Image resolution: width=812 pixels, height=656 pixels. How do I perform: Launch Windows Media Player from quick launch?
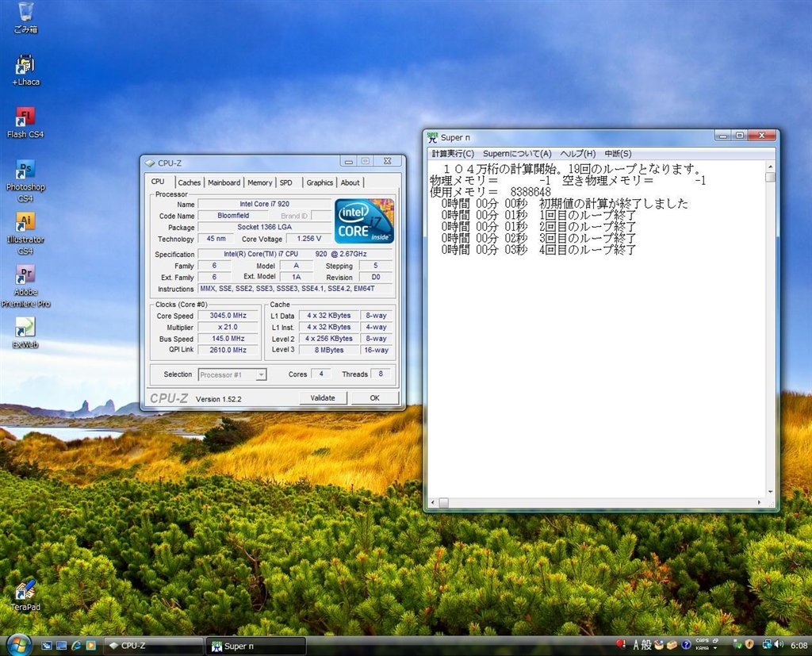pyautogui.click(x=90, y=646)
